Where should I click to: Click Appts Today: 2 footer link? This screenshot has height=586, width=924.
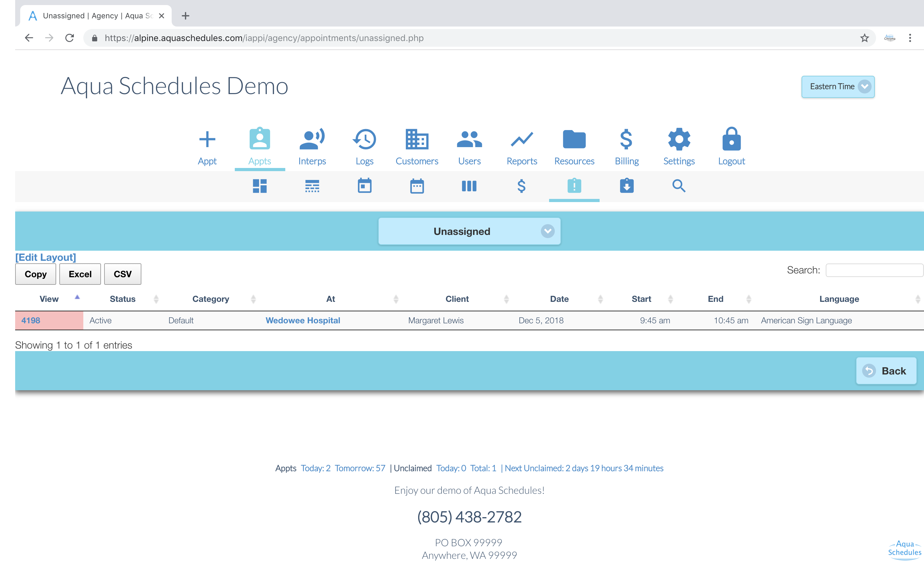point(316,469)
